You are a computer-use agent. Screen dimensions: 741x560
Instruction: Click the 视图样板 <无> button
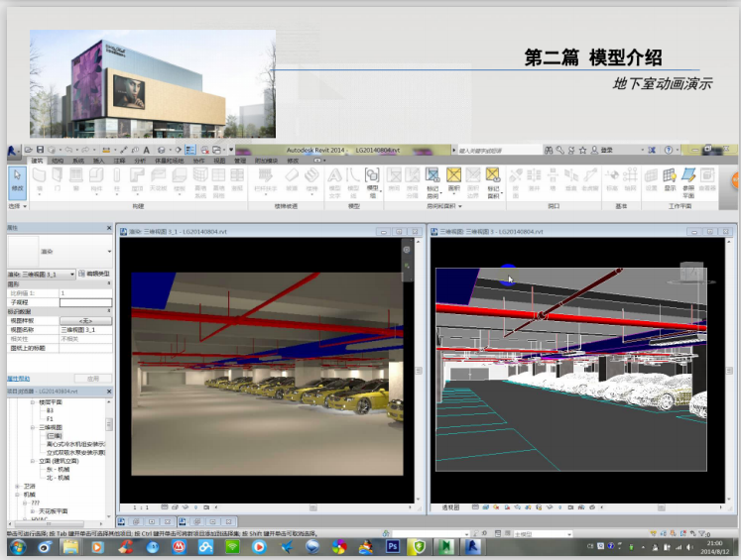point(85,321)
